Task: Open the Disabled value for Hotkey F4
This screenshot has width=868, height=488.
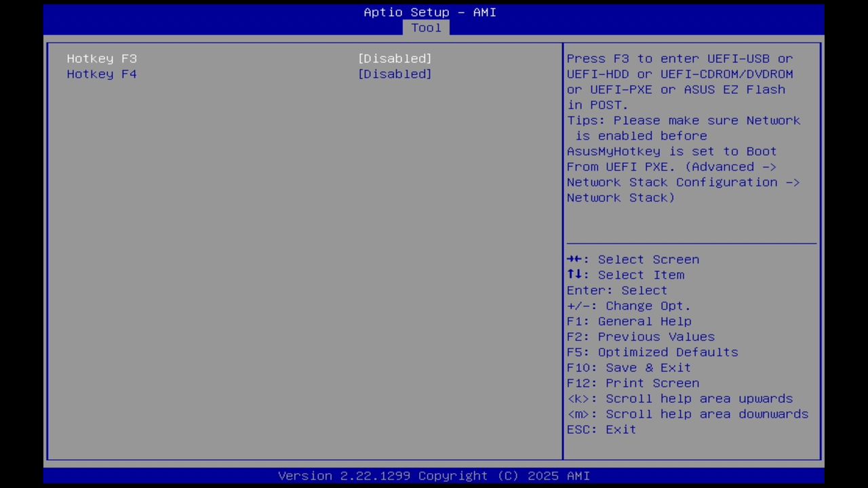Action: [x=395, y=74]
